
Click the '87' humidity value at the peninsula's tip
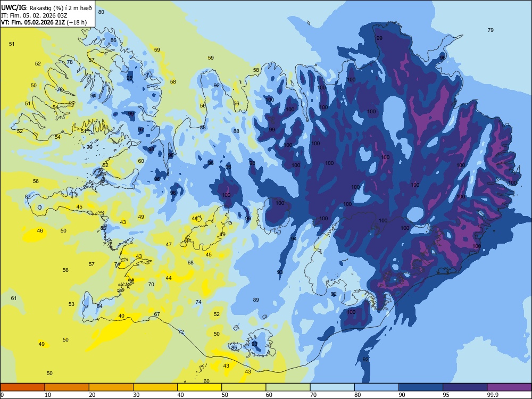(28, 196)
